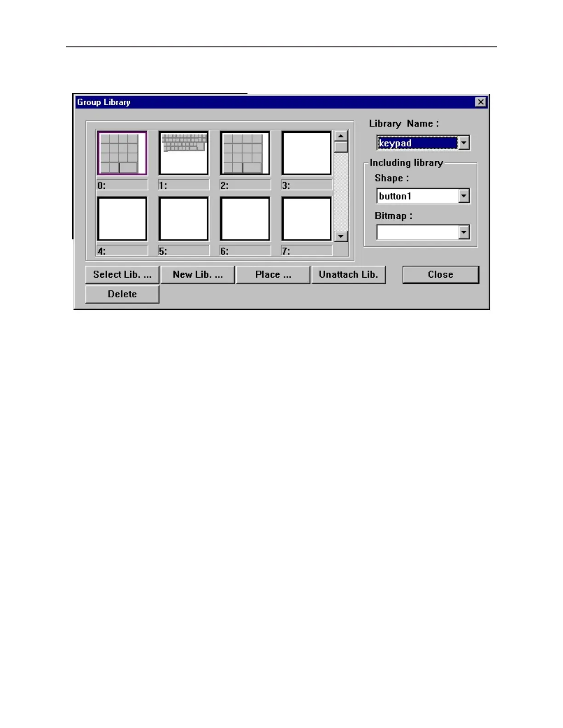This screenshot has width=563, height=728.
Task: Click the Place ... button
Action: (273, 275)
